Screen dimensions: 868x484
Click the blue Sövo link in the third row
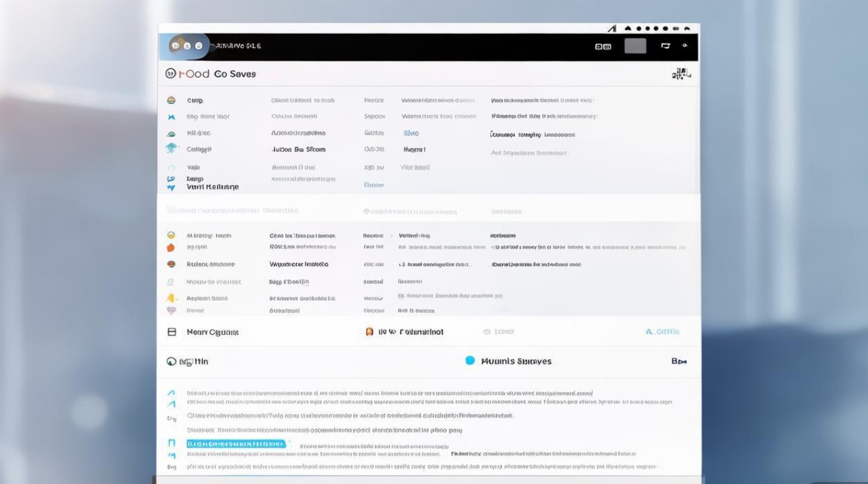[x=411, y=134]
